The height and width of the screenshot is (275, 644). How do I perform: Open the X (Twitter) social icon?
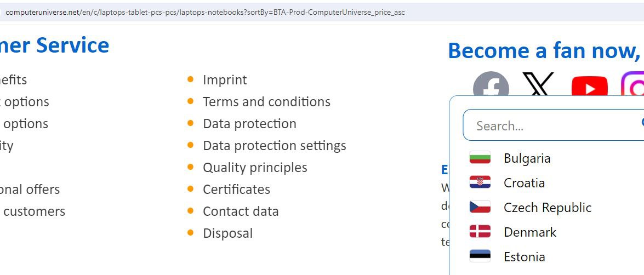coord(538,84)
